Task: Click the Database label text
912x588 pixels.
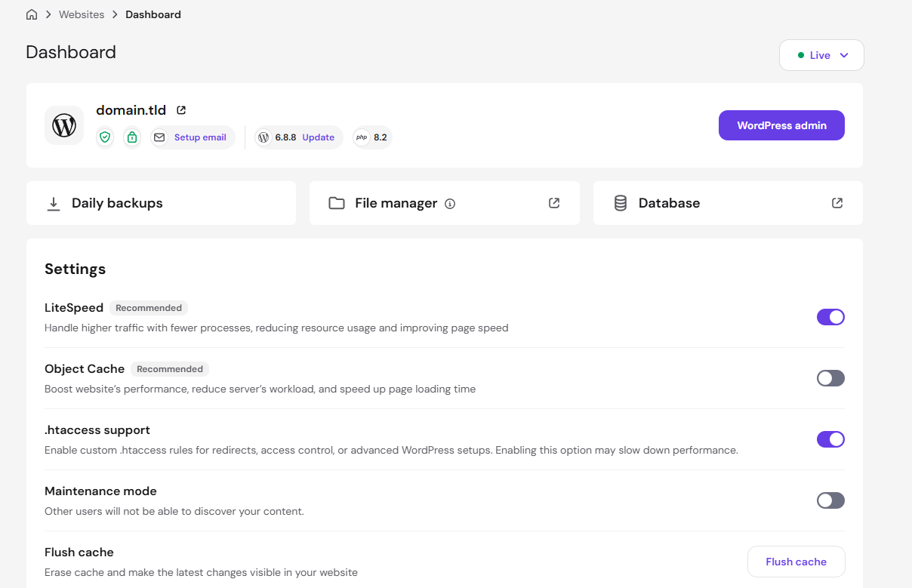Action: (669, 203)
